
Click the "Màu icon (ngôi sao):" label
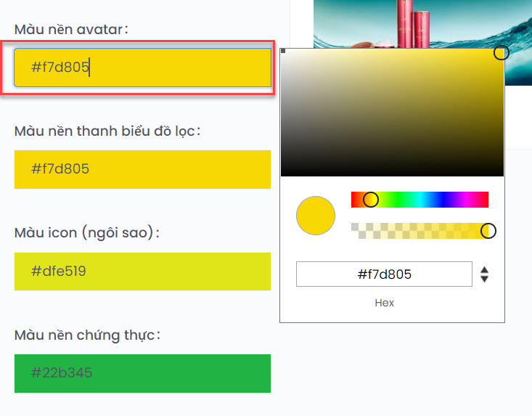(x=86, y=233)
